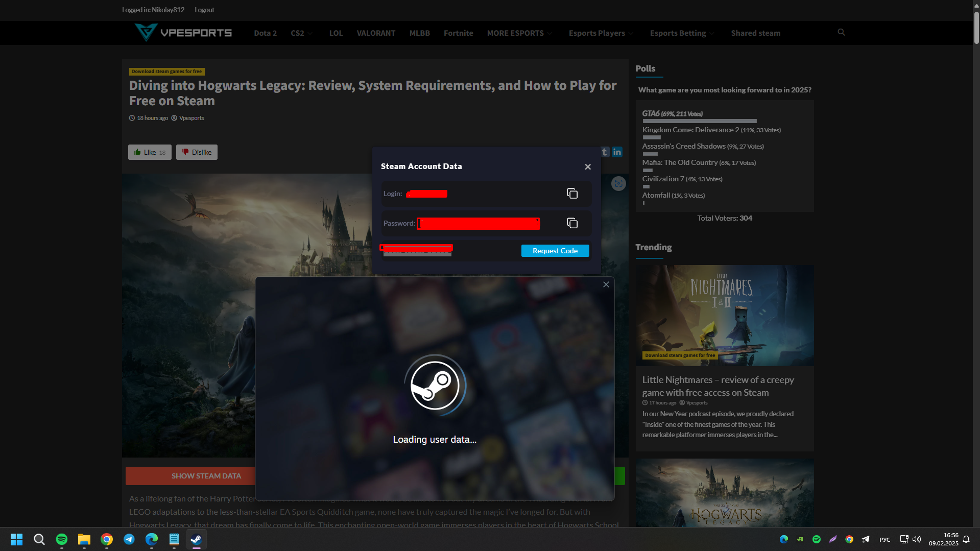
Task: Open the Dota 2 menu item
Action: click(265, 33)
